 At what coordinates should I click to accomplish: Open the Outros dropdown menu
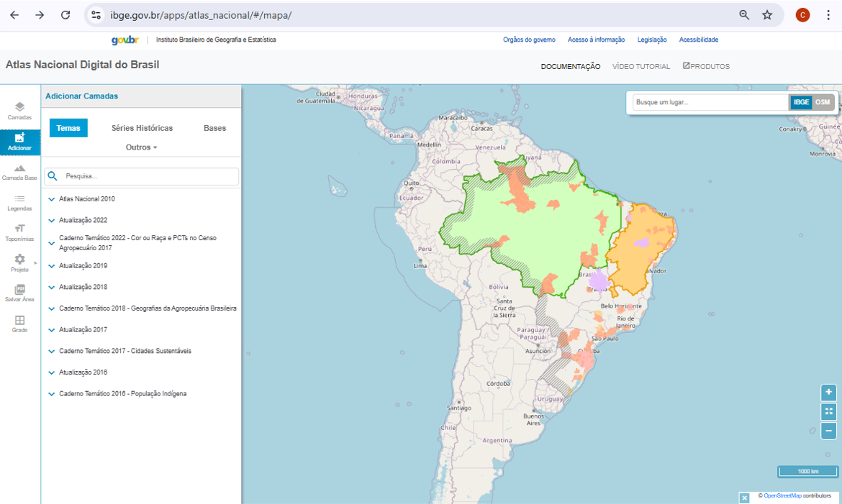pos(141,147)
